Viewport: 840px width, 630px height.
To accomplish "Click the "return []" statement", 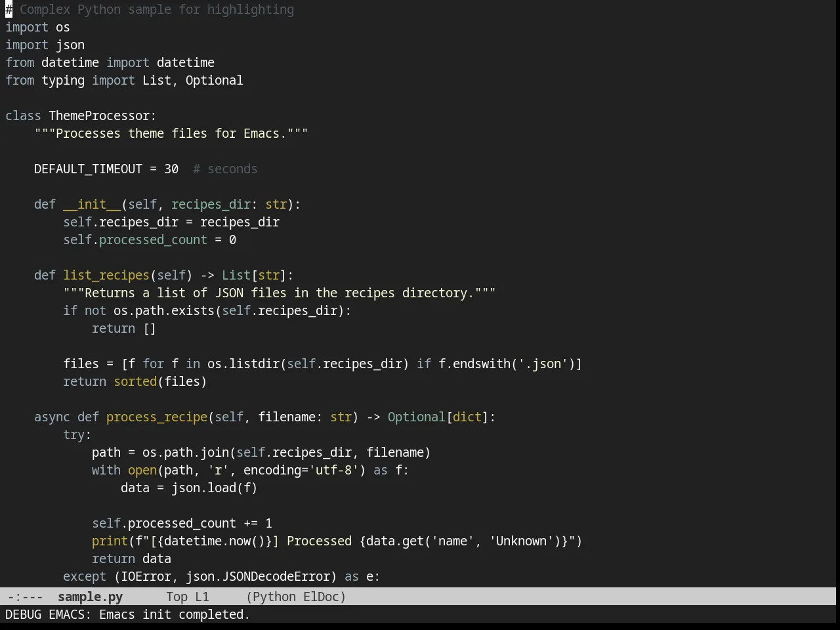I will pyautogui.click(x=124, y=329).
